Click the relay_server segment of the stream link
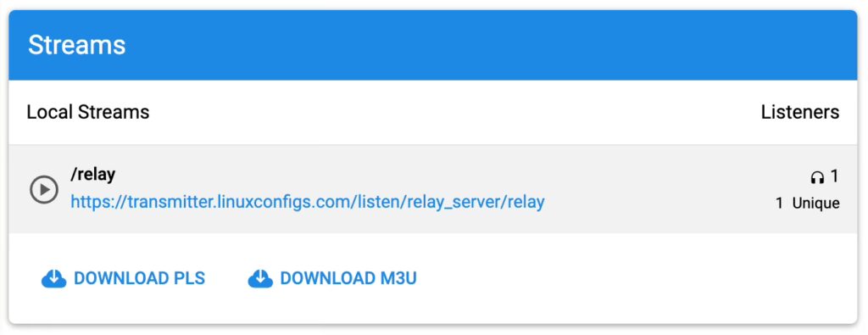This screenshot has width=868, height=335. [451, 202]
